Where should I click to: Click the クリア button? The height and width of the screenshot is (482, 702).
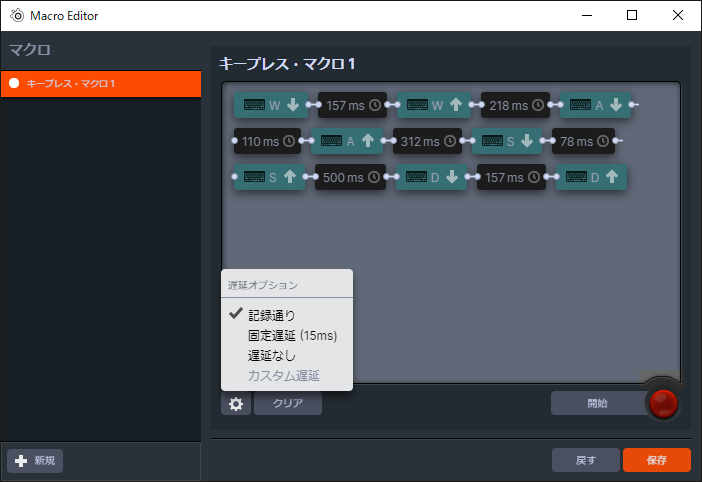(x=288, y=403)
